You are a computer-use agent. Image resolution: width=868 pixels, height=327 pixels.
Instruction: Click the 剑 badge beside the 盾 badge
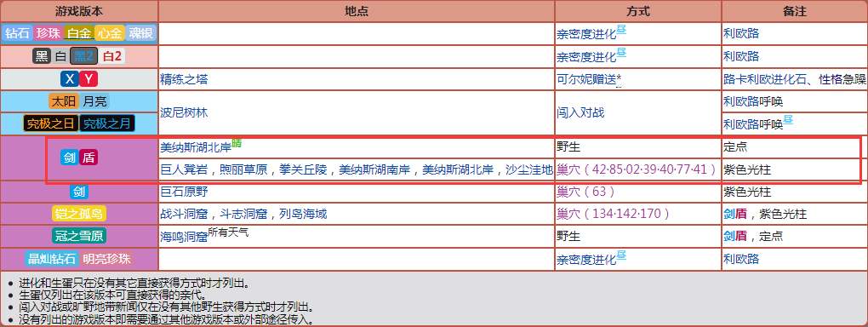tap(69, 158)
